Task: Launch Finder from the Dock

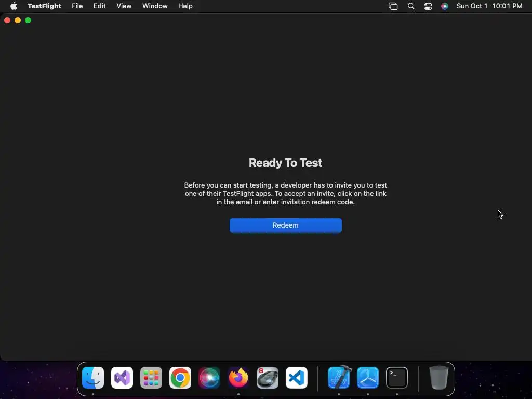Action: (93, 378)
